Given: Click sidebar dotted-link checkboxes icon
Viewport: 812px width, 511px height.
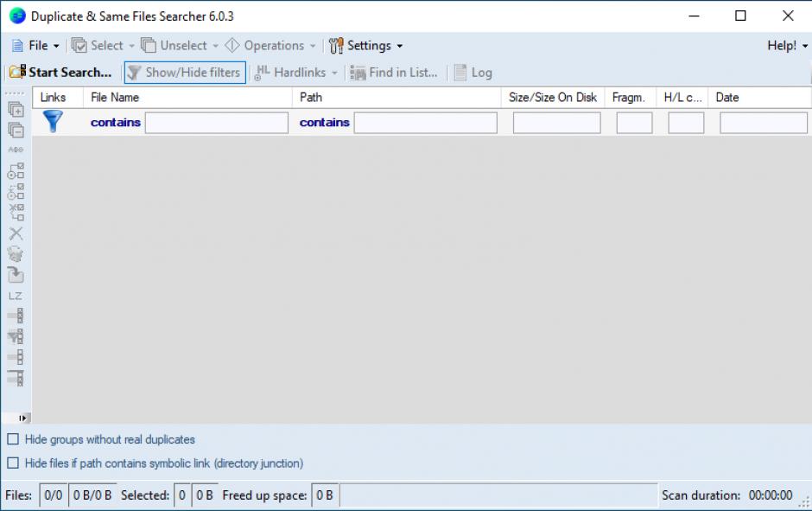Looking at the screenshot, I should (x=16, y=191).
